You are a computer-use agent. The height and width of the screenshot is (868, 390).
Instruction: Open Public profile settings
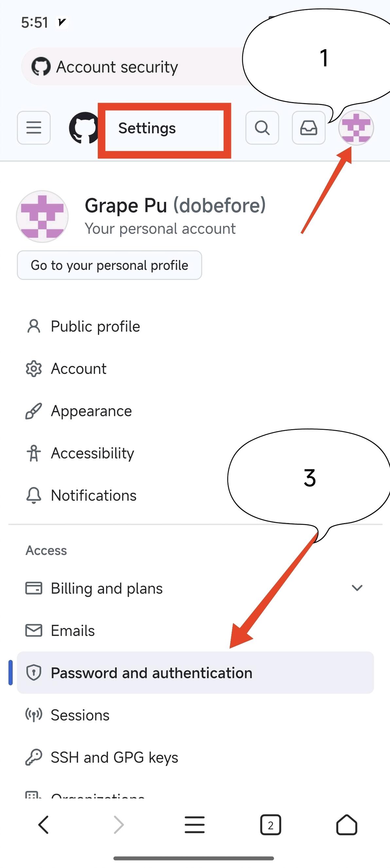(x=95, y=326)
